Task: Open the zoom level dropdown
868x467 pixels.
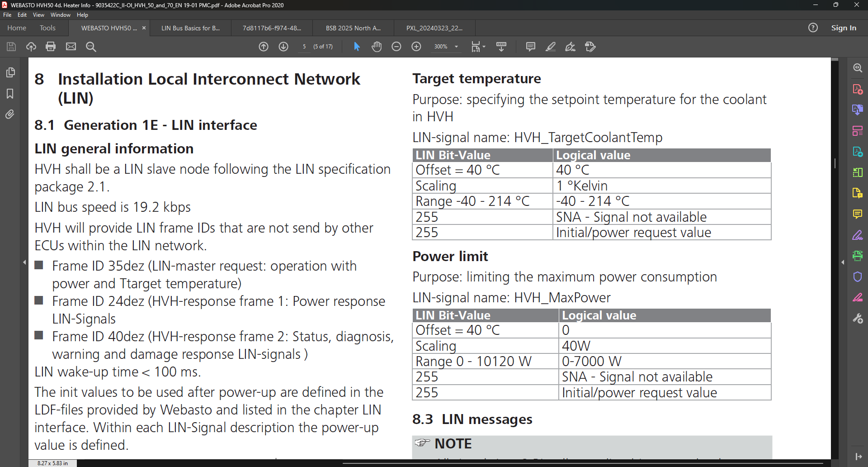Action: click(456, 47)
